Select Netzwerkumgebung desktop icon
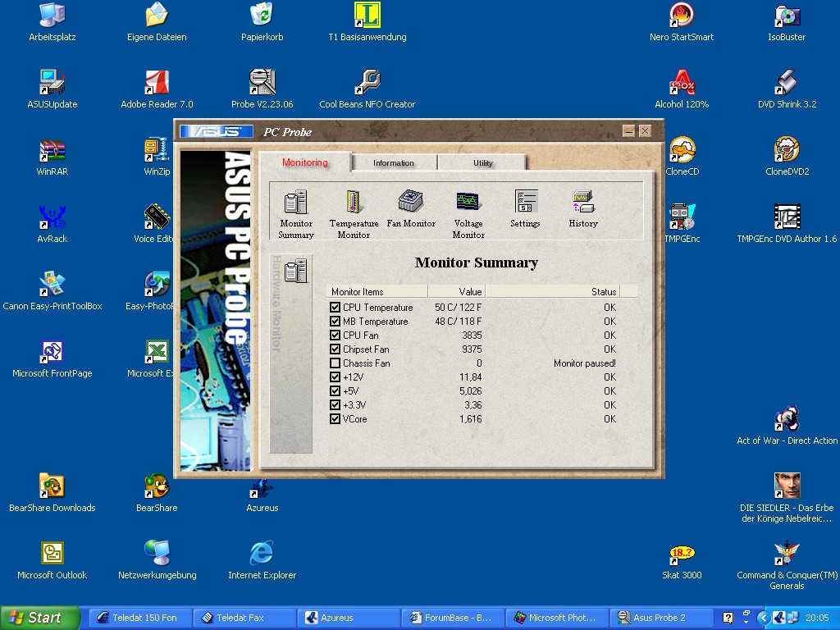This screenshot has height=630, width=840. pos(157,559)
